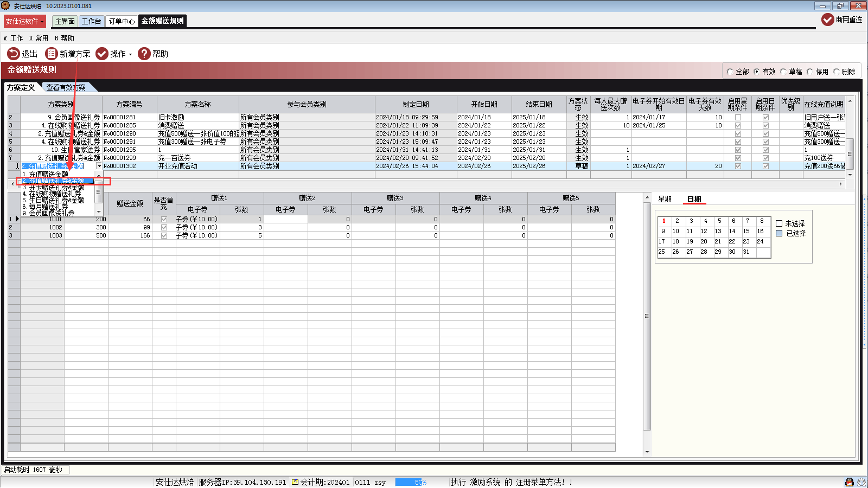Viewport: 868px width, 488px height.
Task: Click the 断网重连 checkmark icon
Action: coord(828,20)
